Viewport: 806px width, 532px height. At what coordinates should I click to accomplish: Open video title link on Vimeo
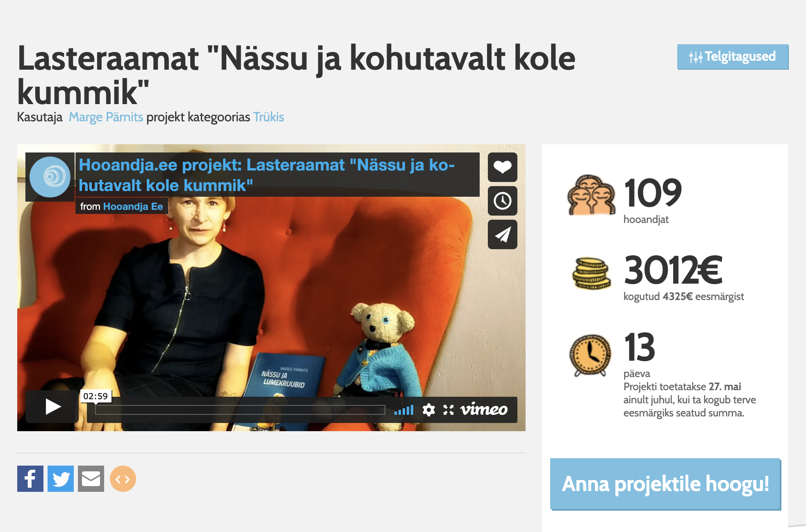(x=266, y=175)
